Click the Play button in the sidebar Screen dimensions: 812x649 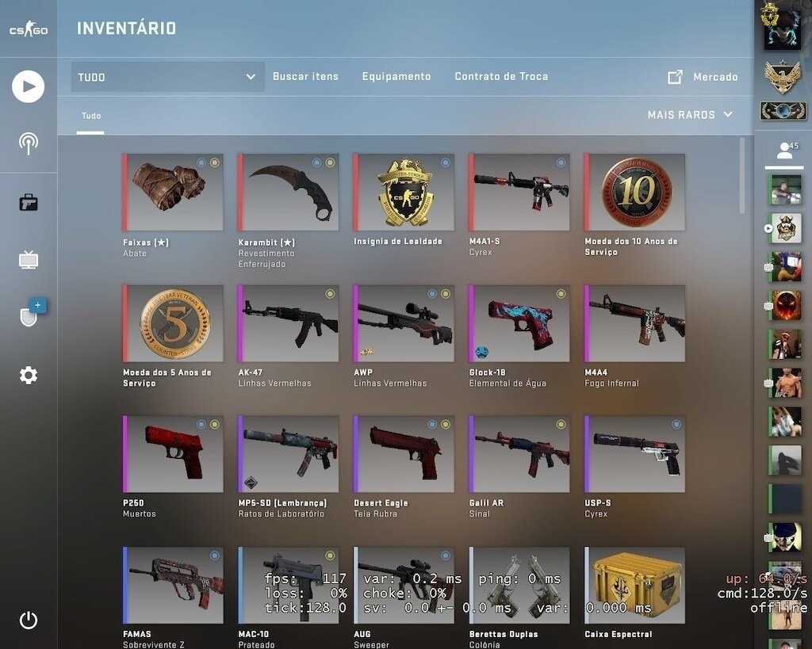click(x=28, y=86)
